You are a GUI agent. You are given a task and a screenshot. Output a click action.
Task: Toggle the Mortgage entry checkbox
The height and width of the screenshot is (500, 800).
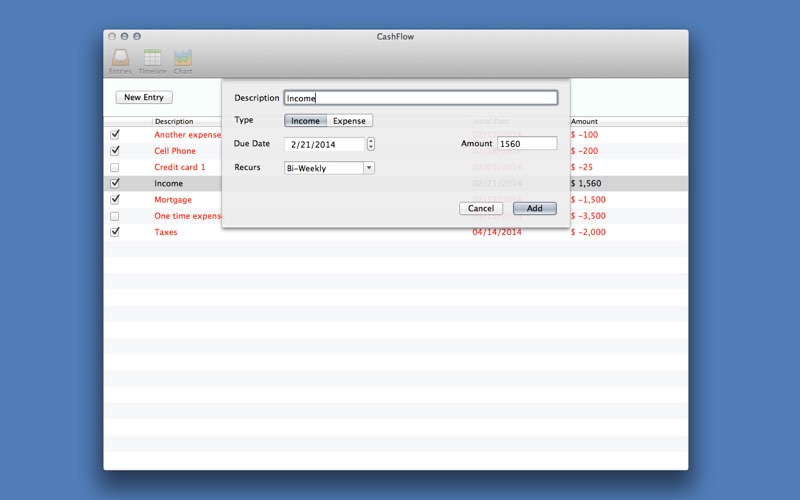(114, 199)
